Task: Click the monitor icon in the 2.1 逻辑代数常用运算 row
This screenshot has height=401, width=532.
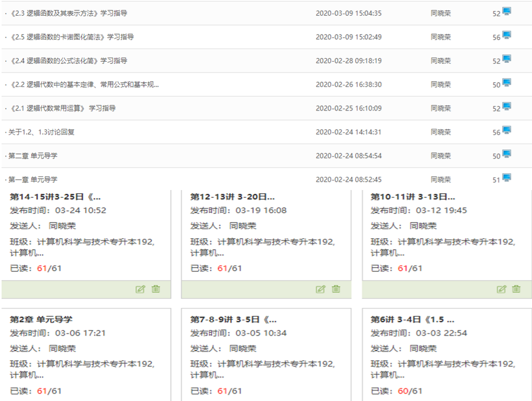Action: pyautogui.click(x=506, y=106)
